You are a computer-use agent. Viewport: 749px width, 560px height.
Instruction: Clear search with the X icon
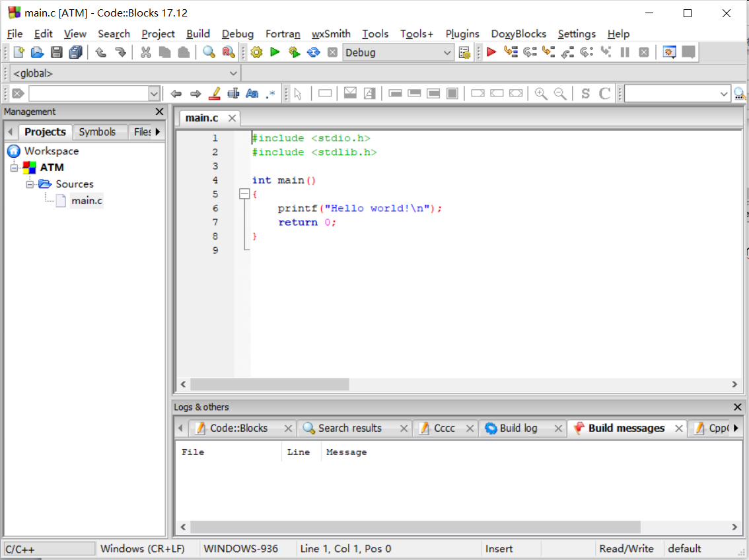pyautogui.click(x=18, y=94)
